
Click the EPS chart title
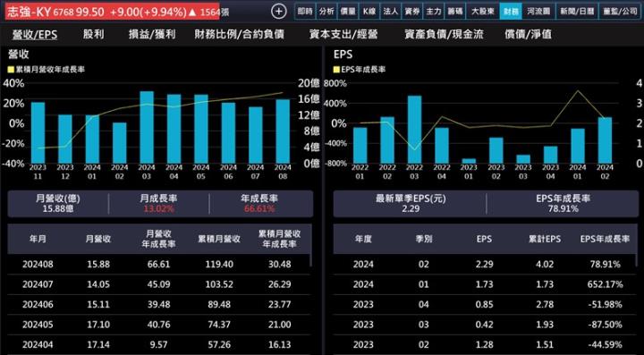pos(343,55)
